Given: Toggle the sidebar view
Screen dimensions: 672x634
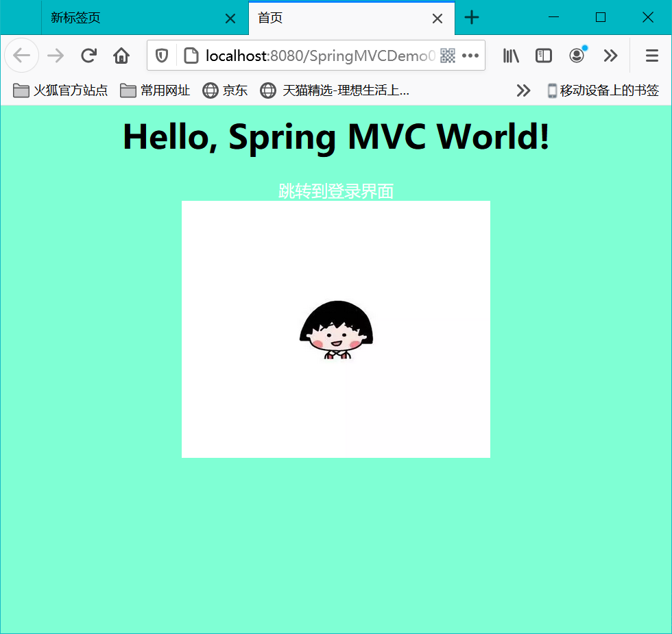Looking at the screenshot, I should (543, 56).
